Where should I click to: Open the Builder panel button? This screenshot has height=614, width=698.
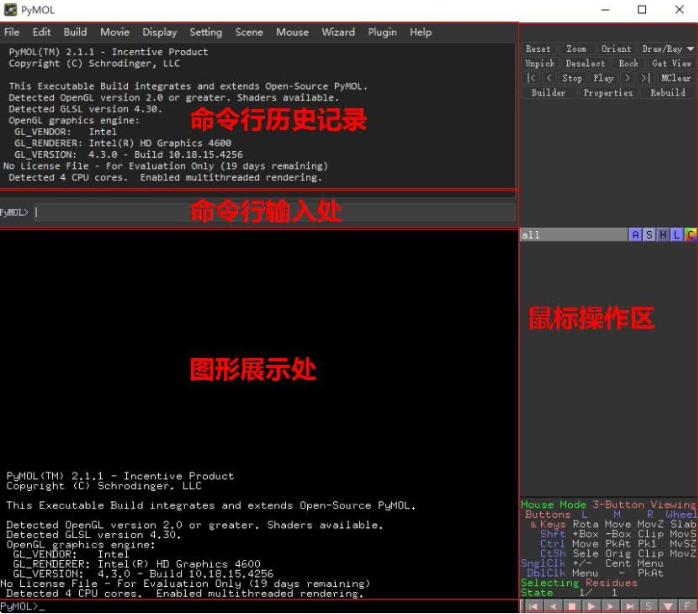click(548, 93)
